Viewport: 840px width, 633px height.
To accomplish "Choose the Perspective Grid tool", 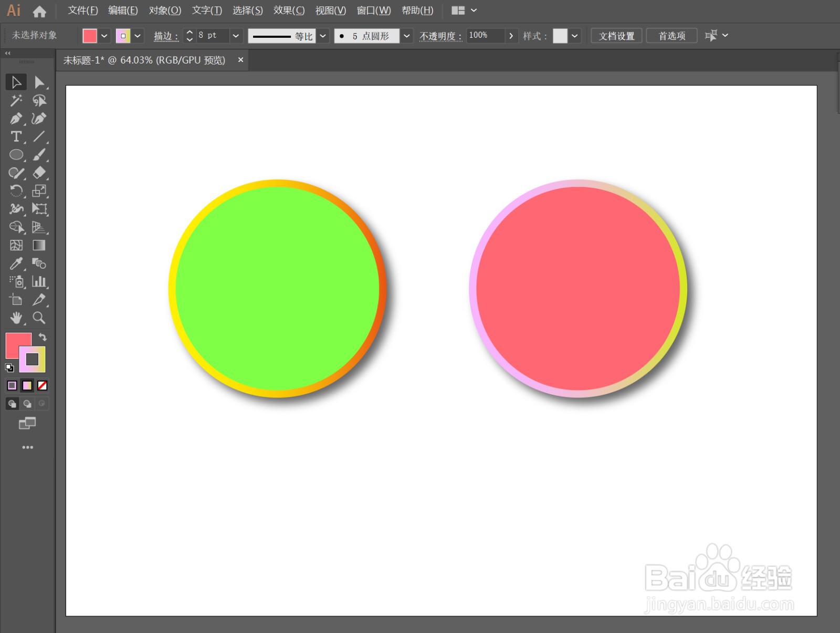I will click(39, 227).
